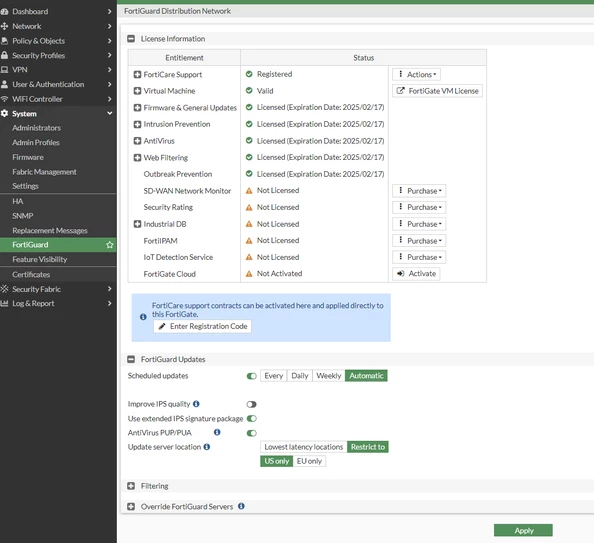Select EU only server restriction
Screen dimensions: 594x543
(x=309, y=461)
